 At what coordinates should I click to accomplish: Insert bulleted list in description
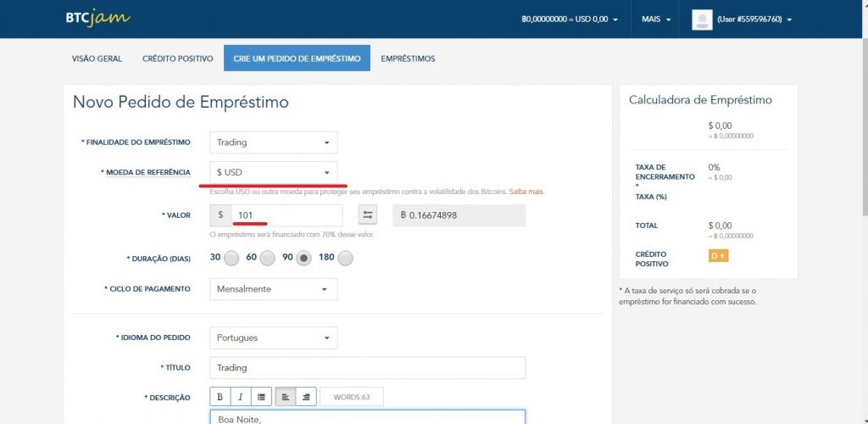262,396
